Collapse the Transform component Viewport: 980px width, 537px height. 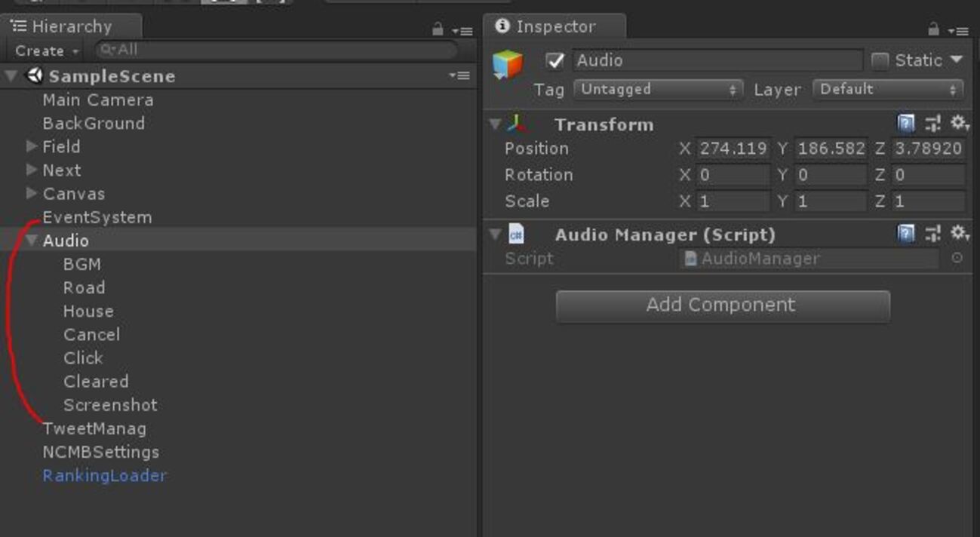pyautogui.click(x=495, y=124)
